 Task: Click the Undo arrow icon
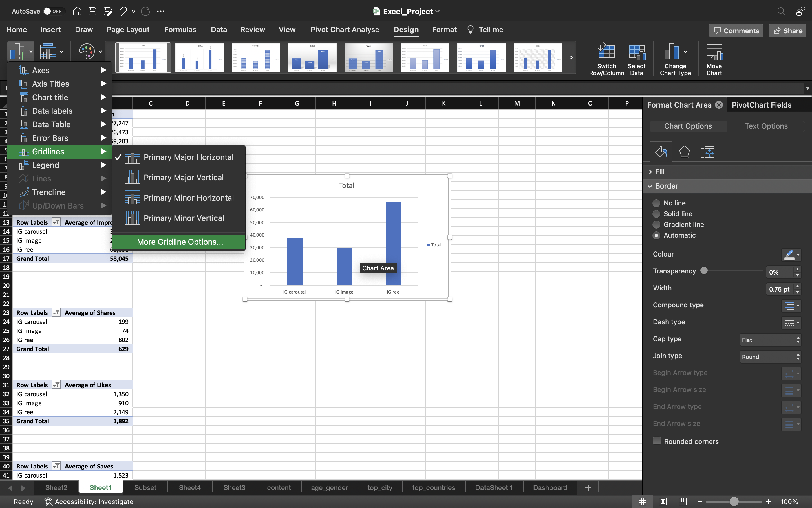pos(123,11)
